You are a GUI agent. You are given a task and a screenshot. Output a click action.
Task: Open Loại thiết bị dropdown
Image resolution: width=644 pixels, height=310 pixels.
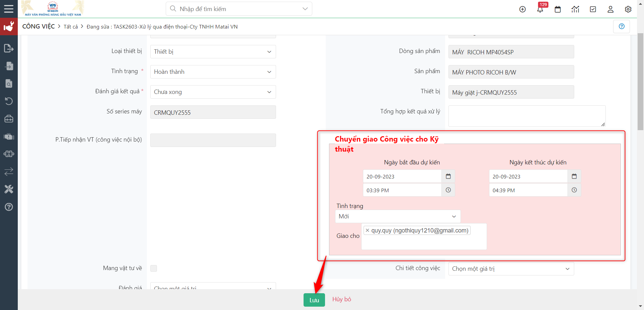pos(213,52)
